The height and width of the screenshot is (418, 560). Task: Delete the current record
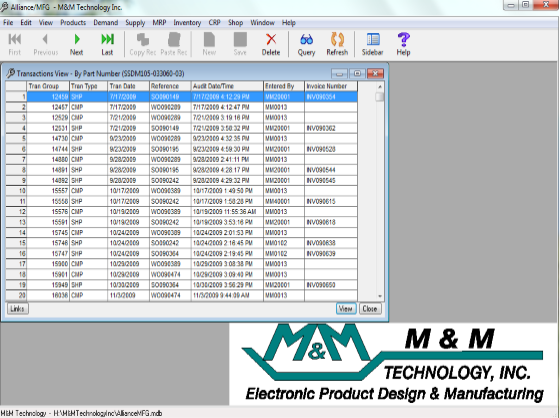(271, 44)
